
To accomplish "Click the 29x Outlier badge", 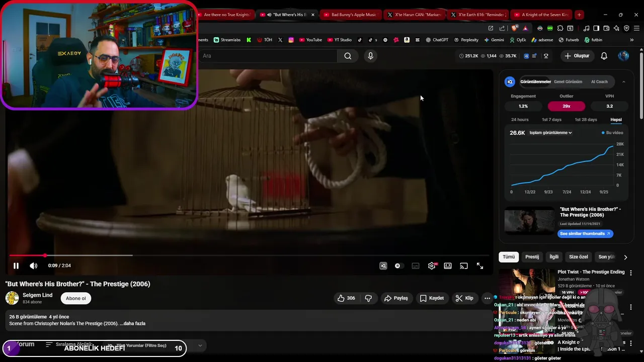I will coord(567,106).
